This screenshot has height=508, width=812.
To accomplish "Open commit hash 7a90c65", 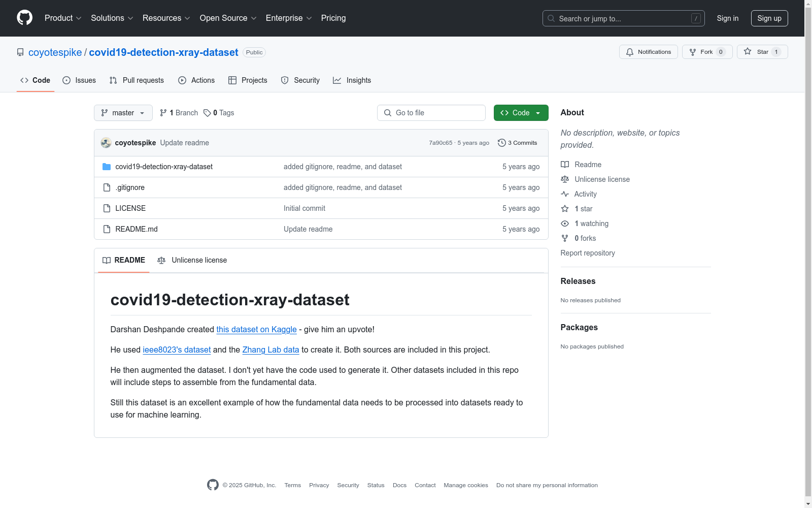I will coord(441,143).
